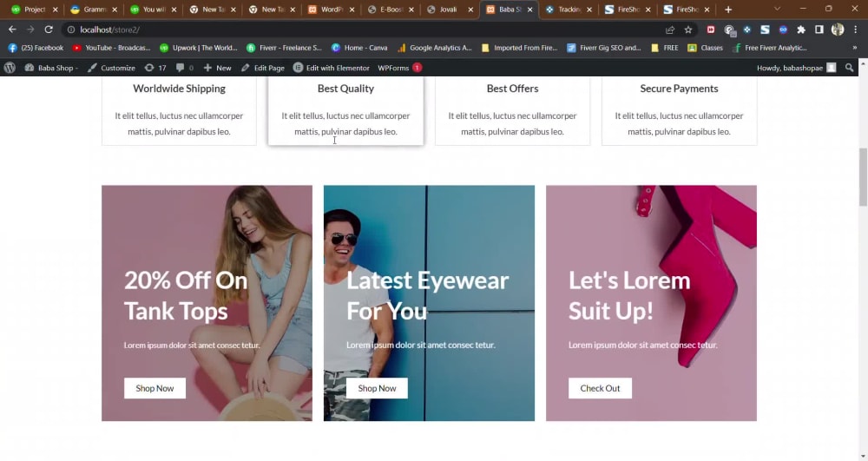Select the Secure Payments heading

[679, 89]
